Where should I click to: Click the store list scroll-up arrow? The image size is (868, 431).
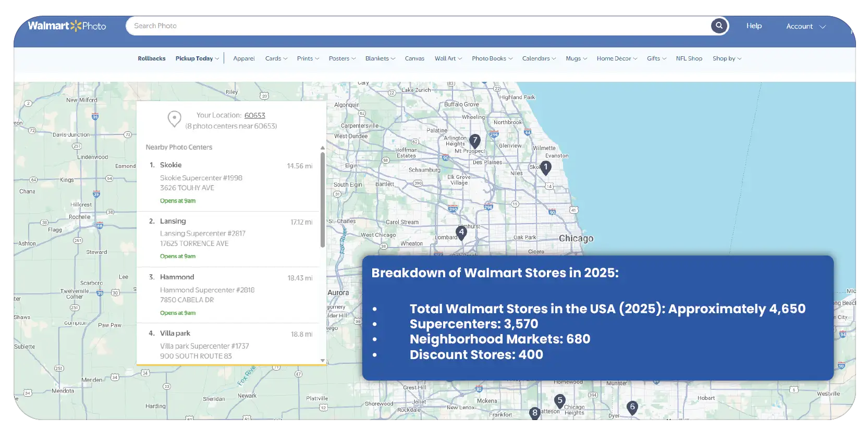click(x=323, y=148)
